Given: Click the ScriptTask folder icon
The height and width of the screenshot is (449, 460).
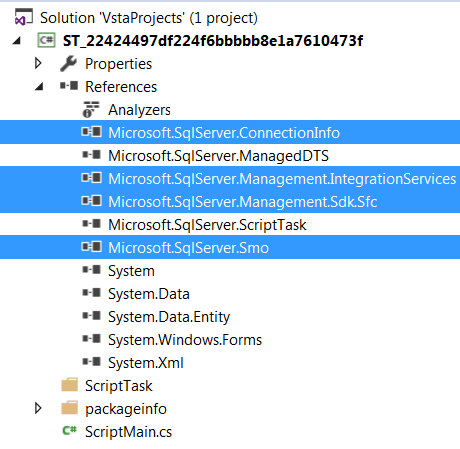Looking at the screenshot, I should click(69, 385).
